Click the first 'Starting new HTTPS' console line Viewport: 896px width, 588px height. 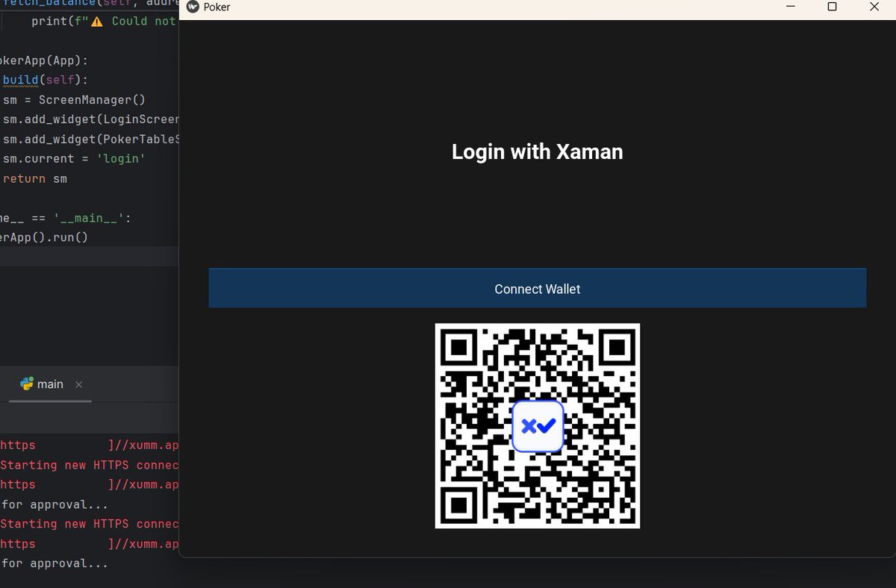coord(89,465)
